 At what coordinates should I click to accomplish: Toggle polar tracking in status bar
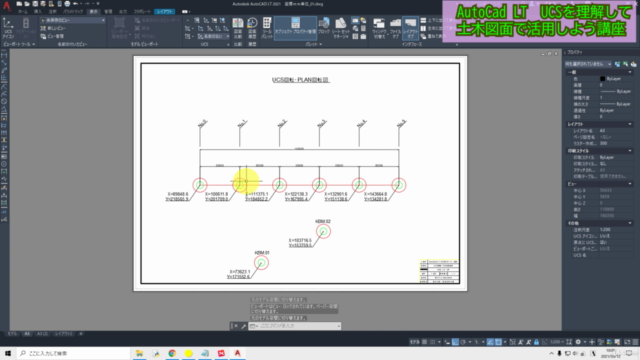click(463, 342)
